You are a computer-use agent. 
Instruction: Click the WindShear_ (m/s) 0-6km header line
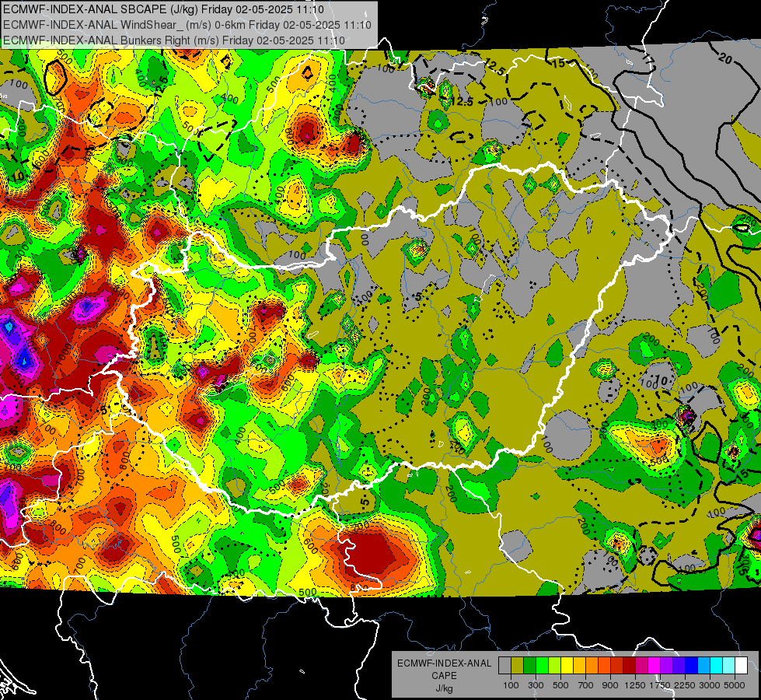(187, 25)
